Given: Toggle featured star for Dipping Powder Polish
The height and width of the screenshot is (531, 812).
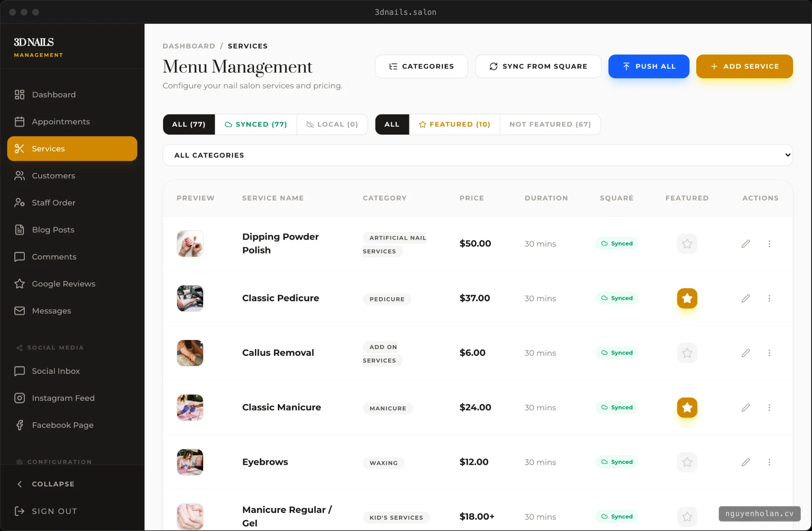Looking at the screenshot, I should coord(687,244).
